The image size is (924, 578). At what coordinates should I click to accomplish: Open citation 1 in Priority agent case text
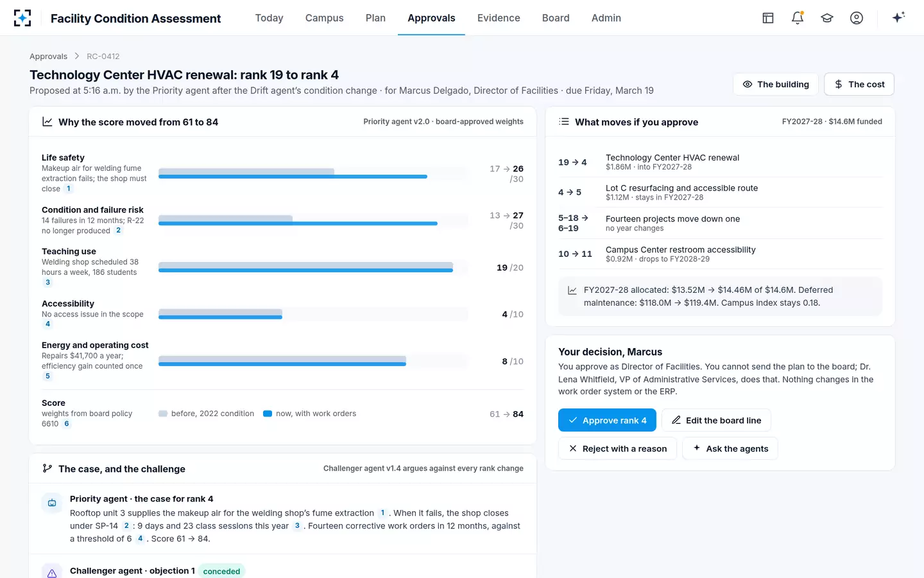(x=382, y=513)
